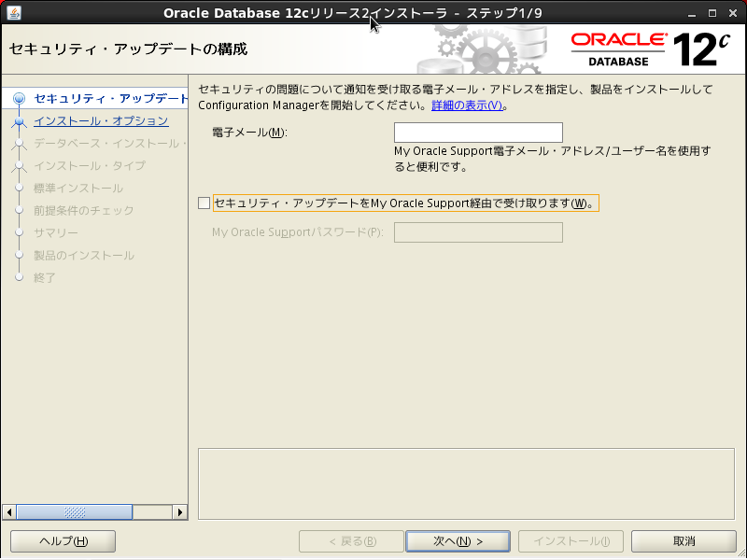Maximize the installer window
The image size is (747, 560).
[x=711, y=13]
